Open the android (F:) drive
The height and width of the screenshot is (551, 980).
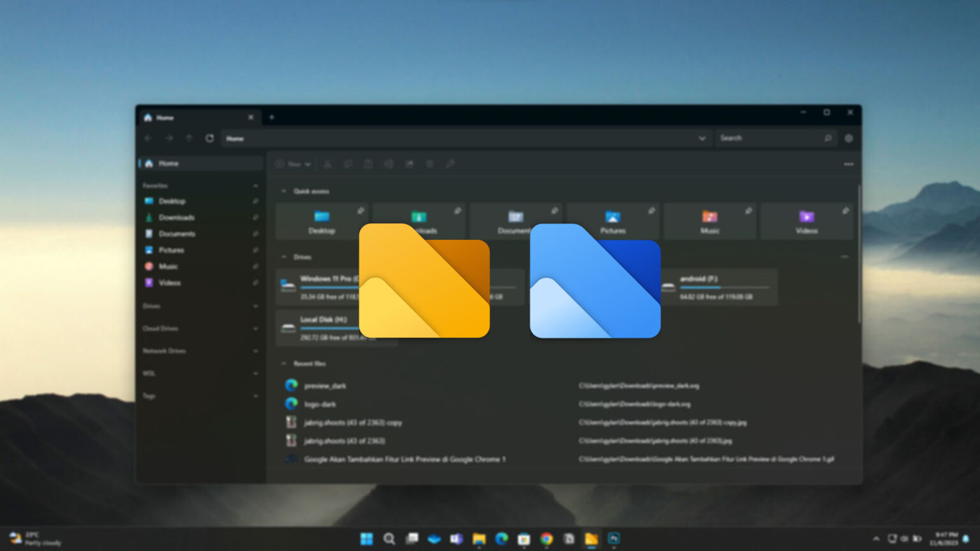(718, 287)
